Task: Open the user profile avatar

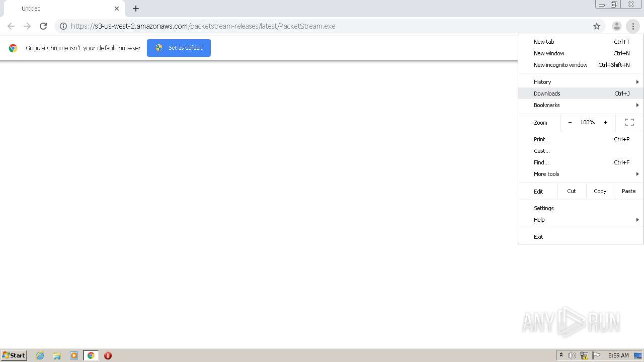Action: pos(616,26)
